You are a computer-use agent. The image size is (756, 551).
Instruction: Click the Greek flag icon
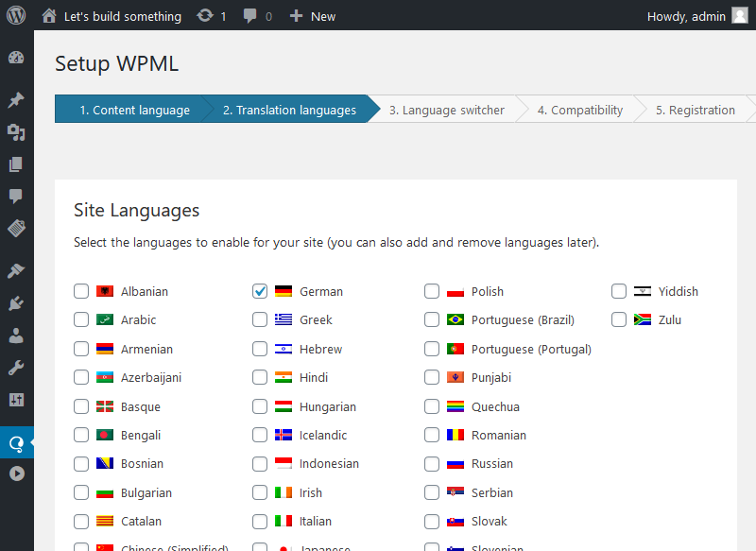click(x=283, y=319)
